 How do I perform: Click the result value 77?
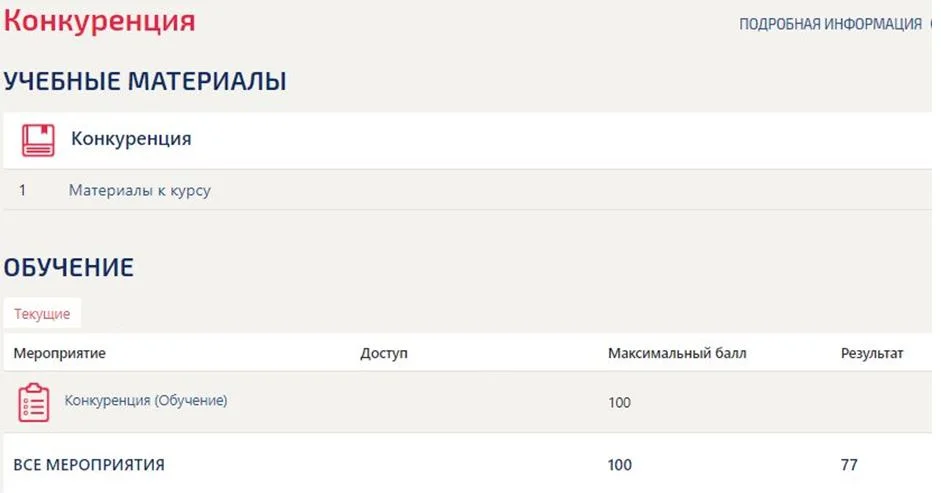coord(849,465)
